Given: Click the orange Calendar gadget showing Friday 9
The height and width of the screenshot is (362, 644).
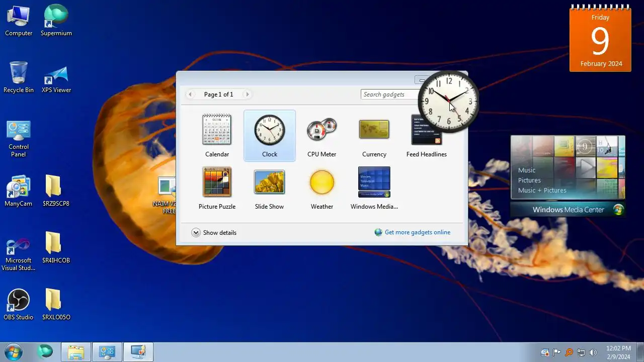Looking at the screenshot, I should (x=600, y=39).
